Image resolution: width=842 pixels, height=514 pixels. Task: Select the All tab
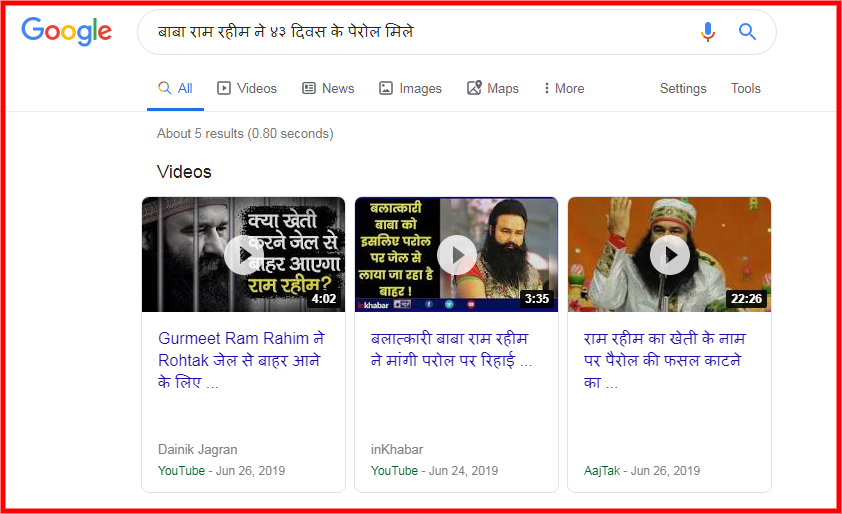175,89
